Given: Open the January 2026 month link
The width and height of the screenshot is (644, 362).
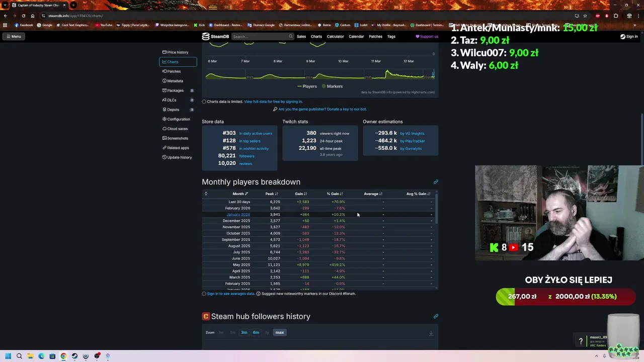Looking at the screenshot, I should pyautogui.click(x=238, y=214).
